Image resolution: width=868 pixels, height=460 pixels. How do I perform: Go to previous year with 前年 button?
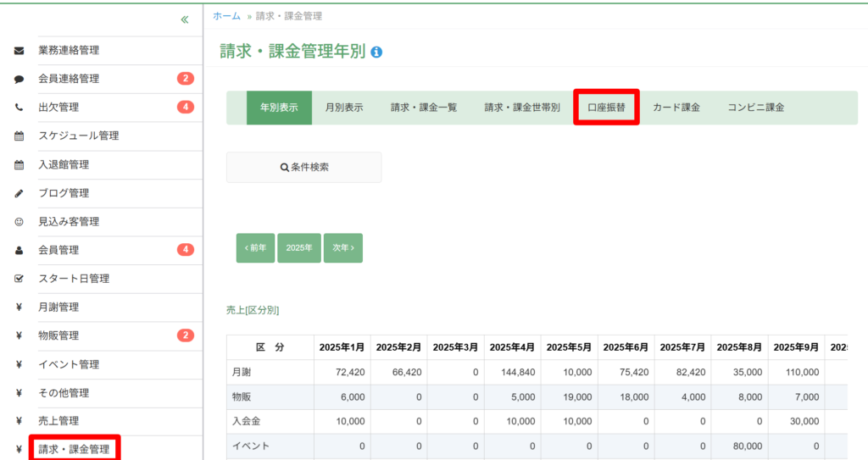255,248
